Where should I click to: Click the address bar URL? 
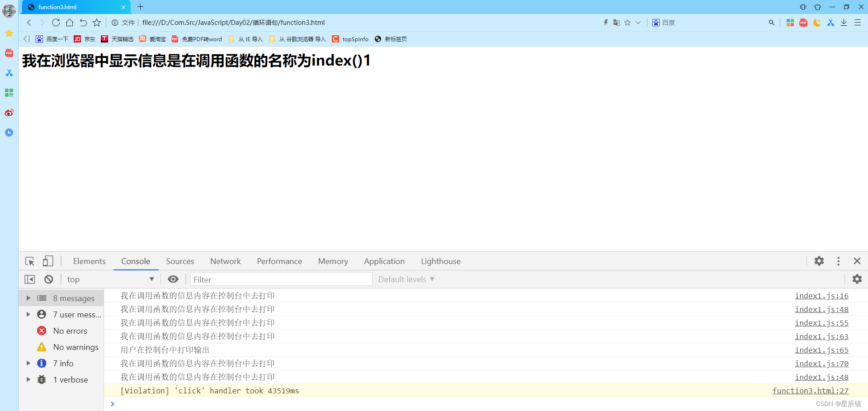coord(233,23)
